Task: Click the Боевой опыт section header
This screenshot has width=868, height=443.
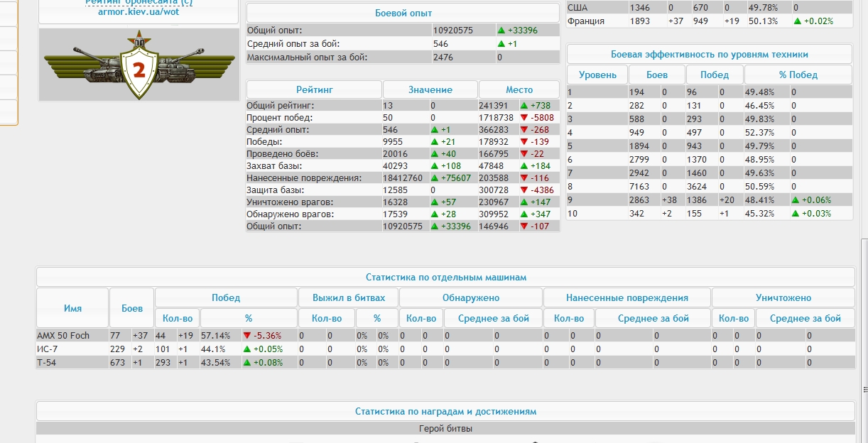Action: coord(403,13)
